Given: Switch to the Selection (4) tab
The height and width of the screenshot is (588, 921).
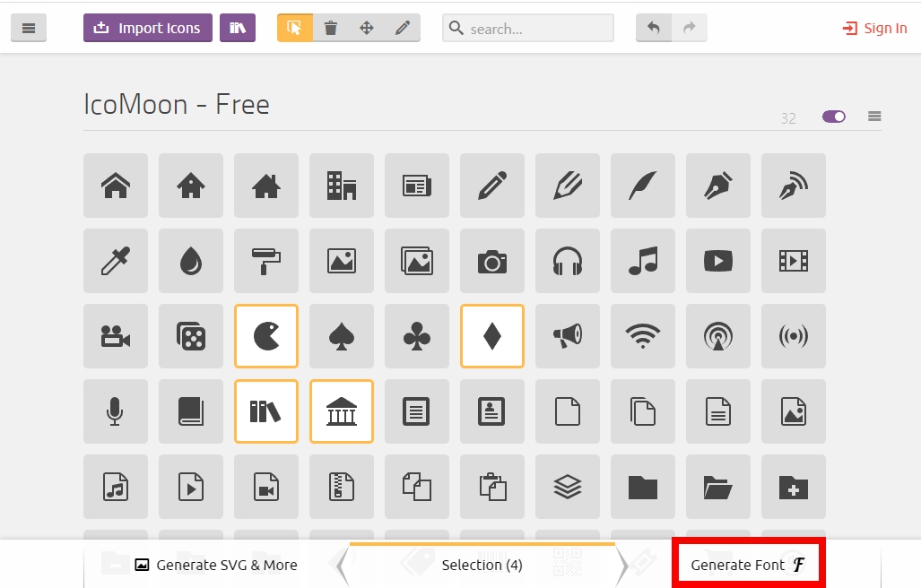Looking at the screenshot, I should click(x=482, y=565).
